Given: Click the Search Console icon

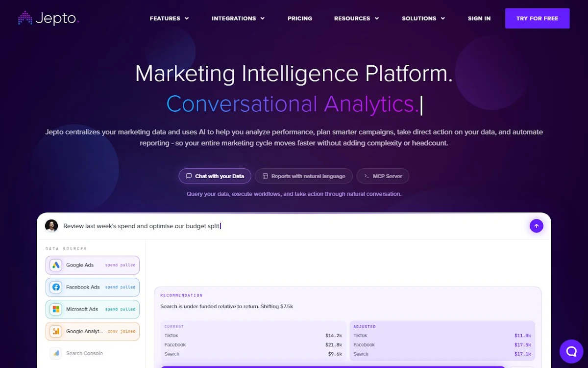Looking at the screenshot, I should tap(56, 353).
